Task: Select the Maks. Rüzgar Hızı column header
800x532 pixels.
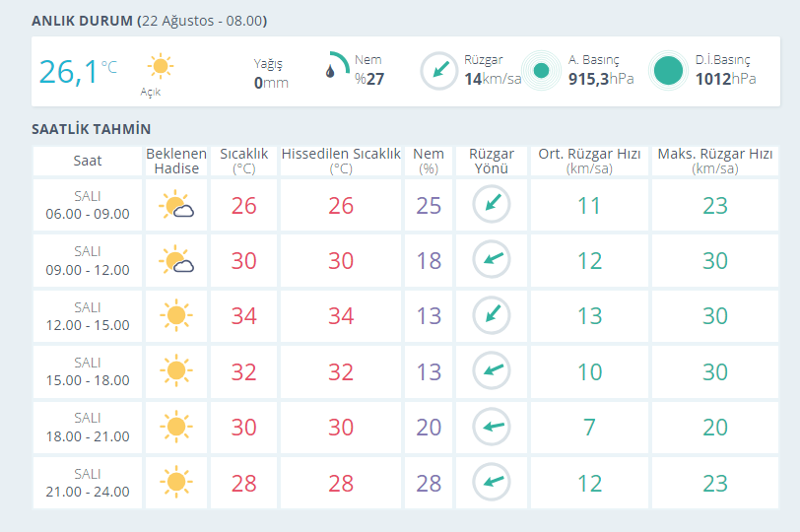Action: [715, 162]
